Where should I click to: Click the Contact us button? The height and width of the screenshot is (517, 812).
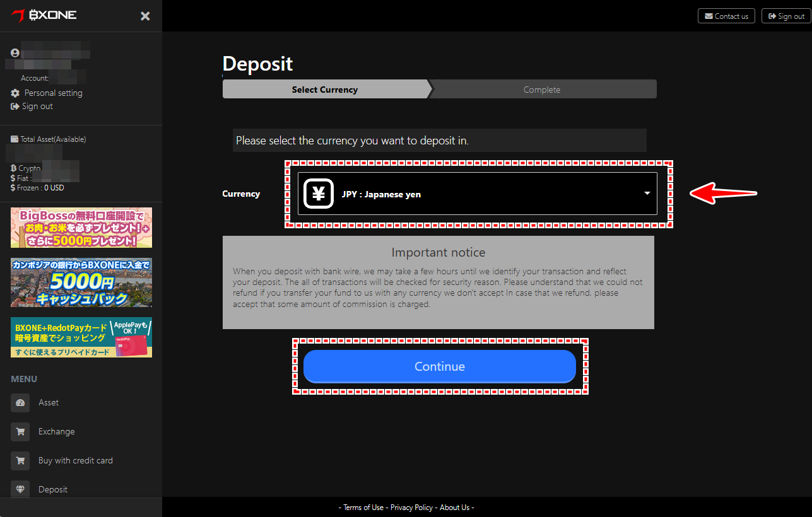coord(726,16)
